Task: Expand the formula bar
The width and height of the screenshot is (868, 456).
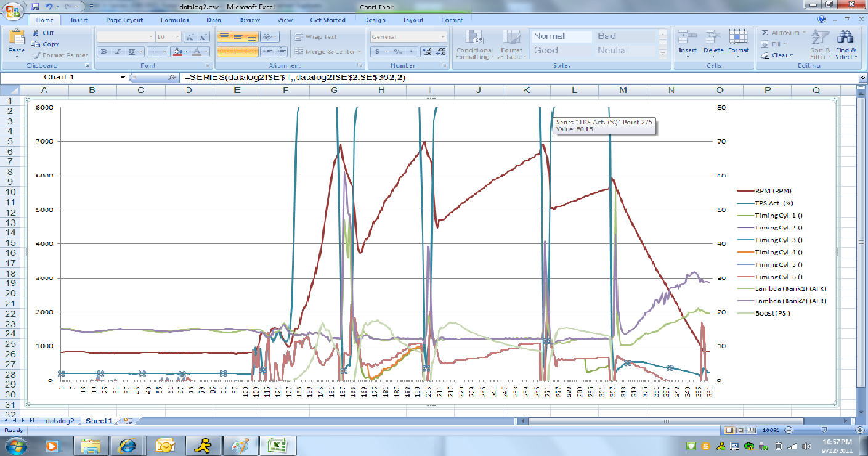Action: pos(863,78)
